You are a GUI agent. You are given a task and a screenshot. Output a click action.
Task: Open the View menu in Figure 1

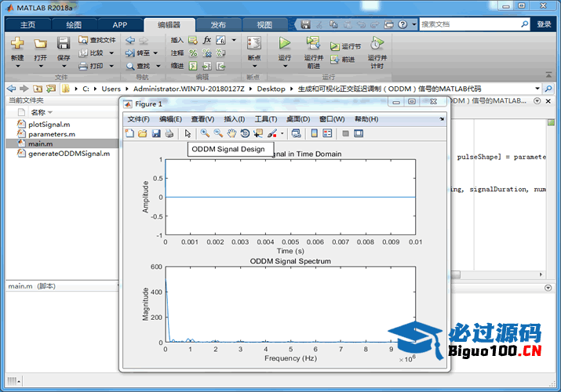[x=202, y=119]
